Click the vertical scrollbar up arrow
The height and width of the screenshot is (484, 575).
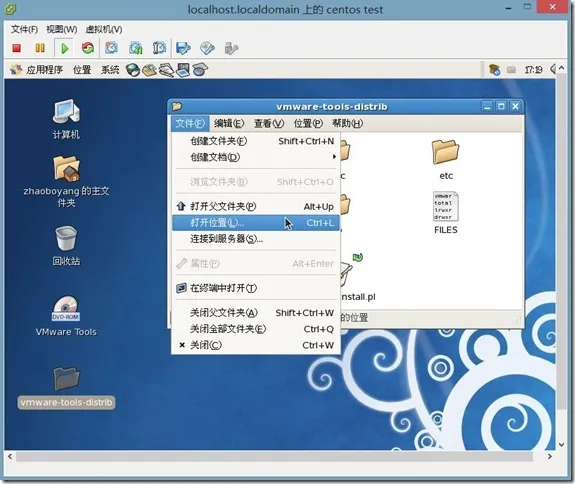click(561, 68)
